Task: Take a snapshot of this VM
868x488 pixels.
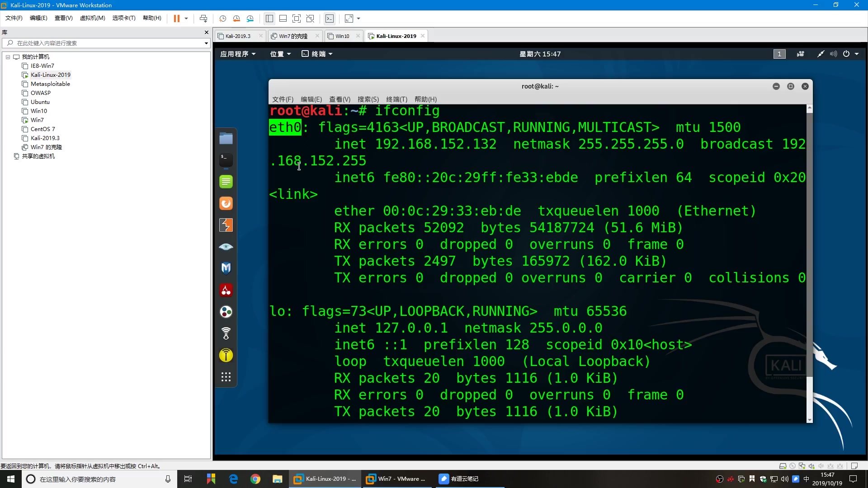Action: (222, 19)
